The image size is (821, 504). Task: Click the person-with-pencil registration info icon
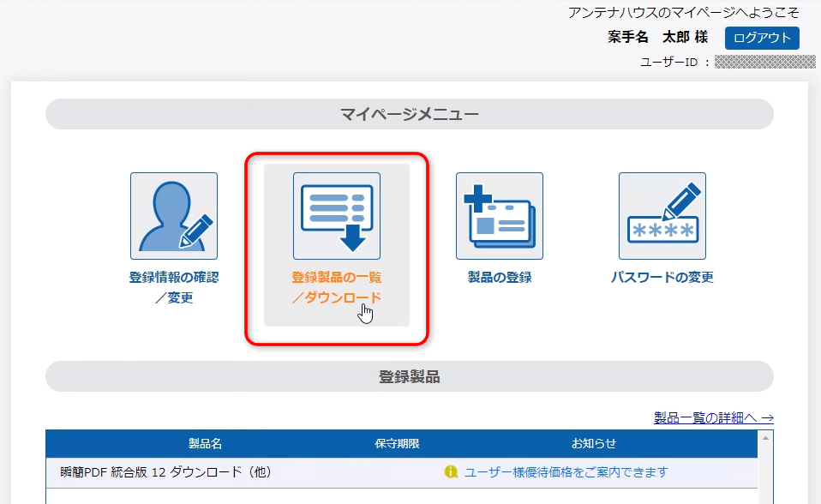[174, 216]
